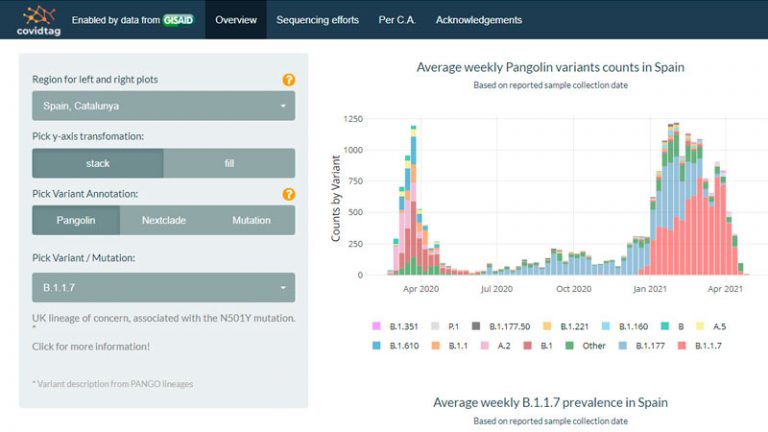This screenshot has height=432, width=768.
Task: Open the region dropdown showing Spain, Catalunya
Action: pyautogui.click(x=164, y=105)
